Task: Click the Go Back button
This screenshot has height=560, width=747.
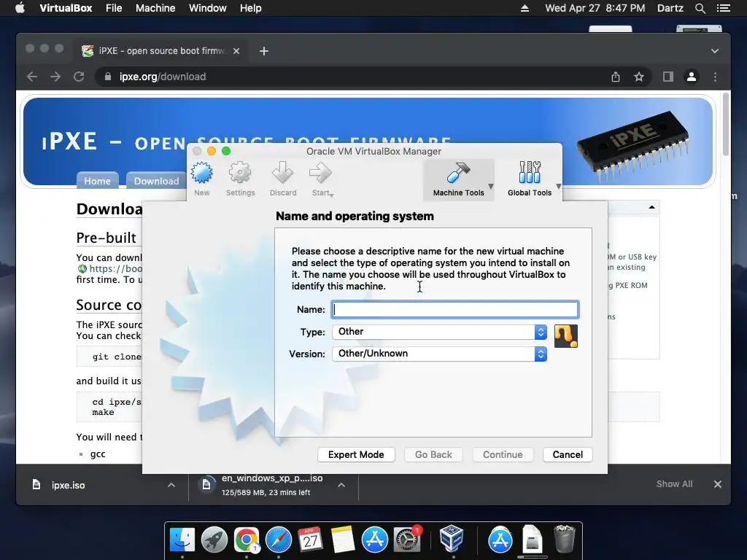Action: (433, 455)
